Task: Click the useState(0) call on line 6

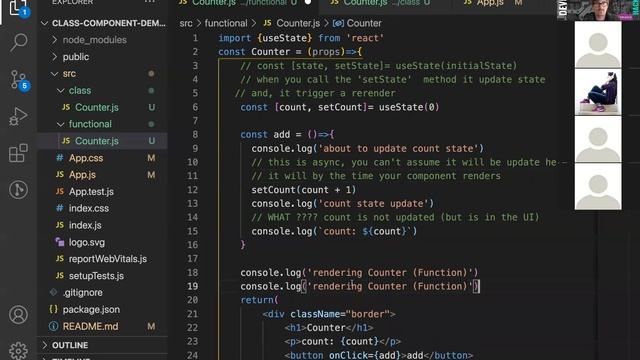Action: click(409, 107)
